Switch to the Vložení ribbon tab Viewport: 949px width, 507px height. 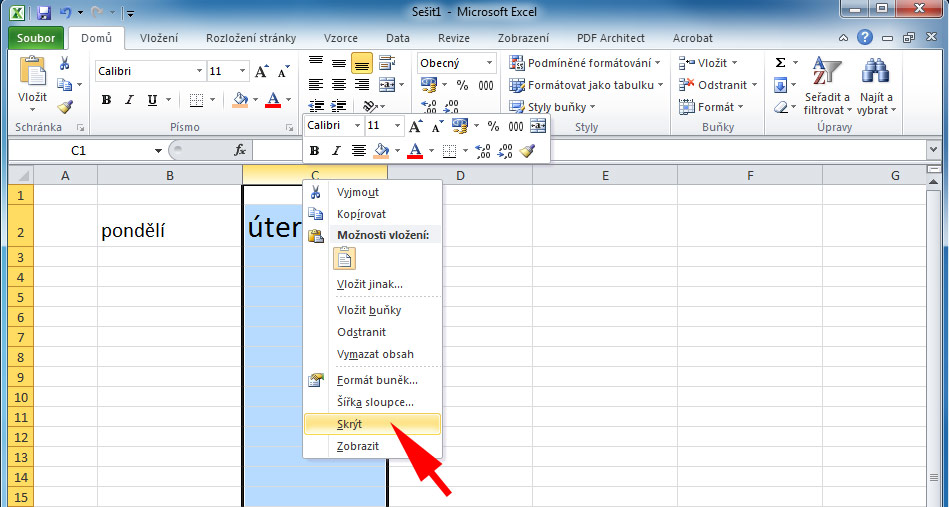pyautogui.click(x=159, y=38)
